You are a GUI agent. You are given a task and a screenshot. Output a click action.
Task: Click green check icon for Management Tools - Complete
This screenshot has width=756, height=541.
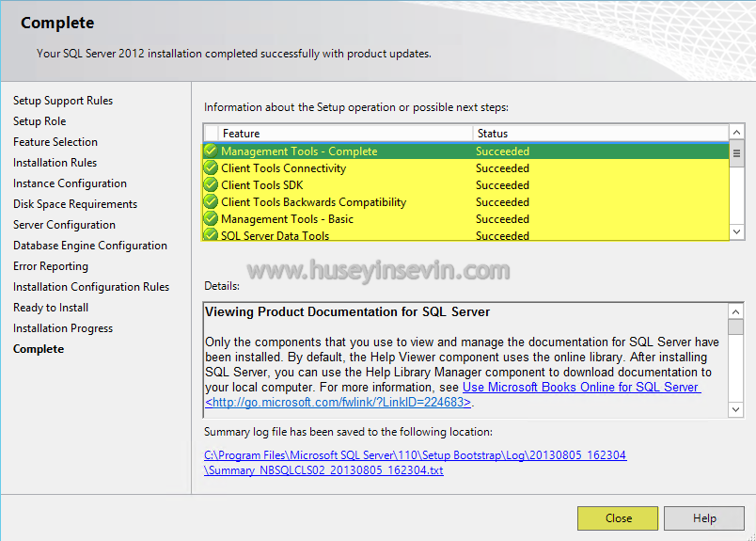pyautogui.click(x=211, y=151)
